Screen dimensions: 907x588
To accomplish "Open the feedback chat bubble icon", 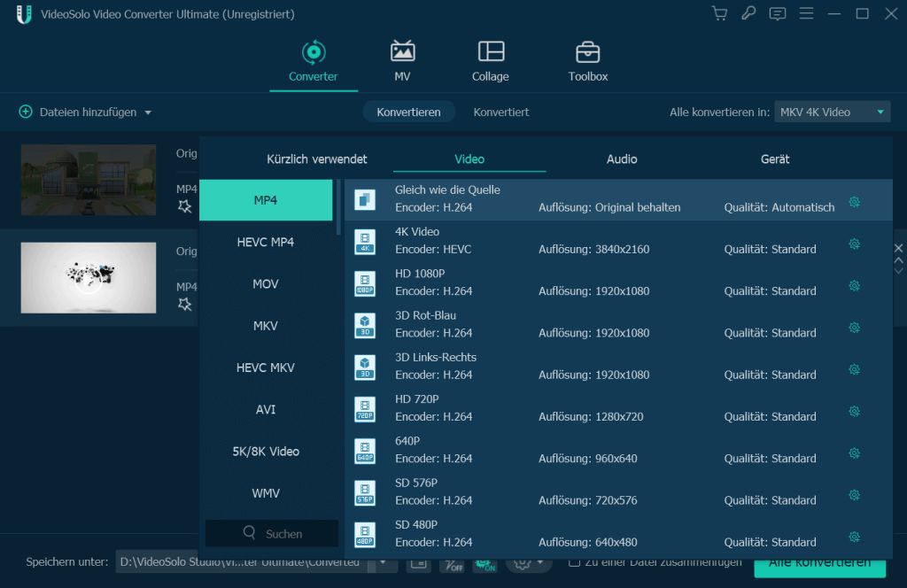I will (777, 13).
